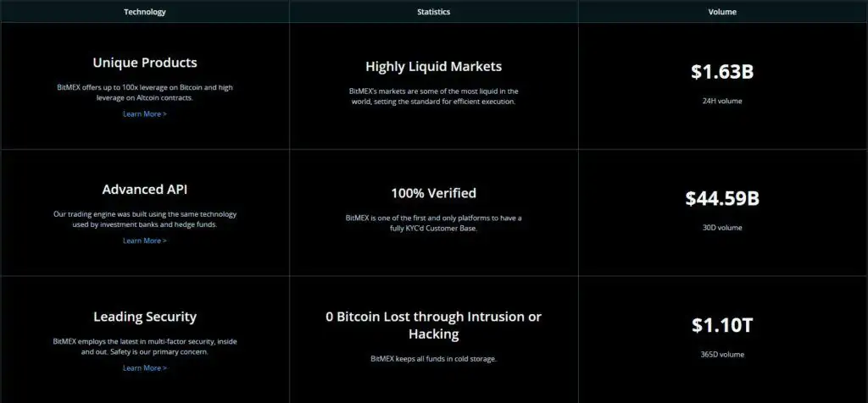Click the 24H volume label

tap(722, 101)
